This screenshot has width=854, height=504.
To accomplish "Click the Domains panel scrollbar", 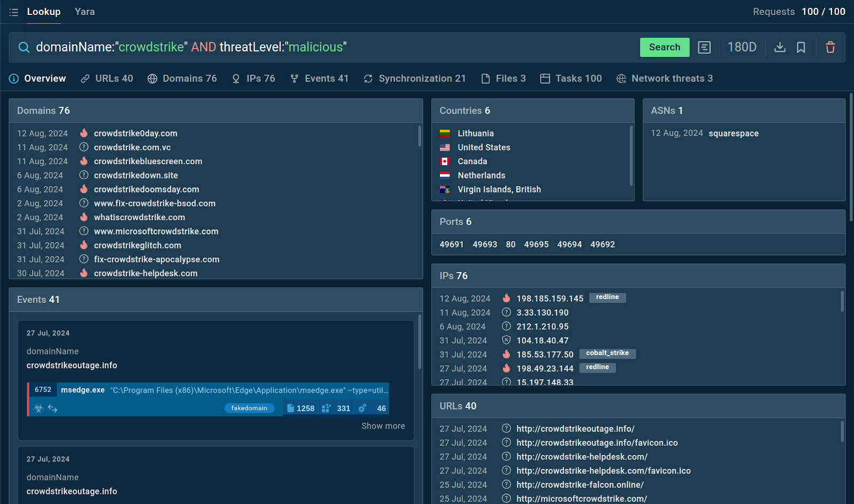I will click(420, 137).
